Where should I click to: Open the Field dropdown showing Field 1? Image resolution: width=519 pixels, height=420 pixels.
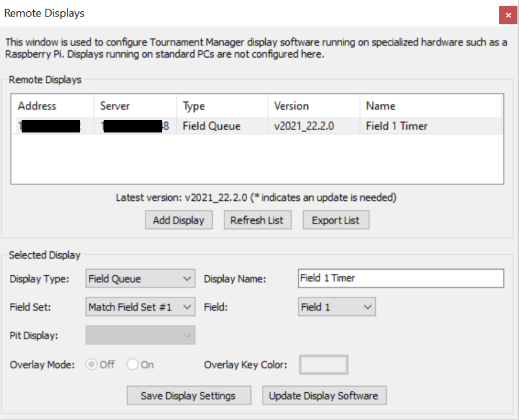click(337, 307)
